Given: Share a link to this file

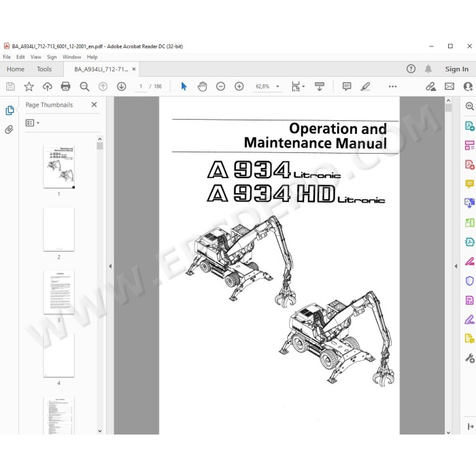Looking at the screenshot, I should point(430,86).
